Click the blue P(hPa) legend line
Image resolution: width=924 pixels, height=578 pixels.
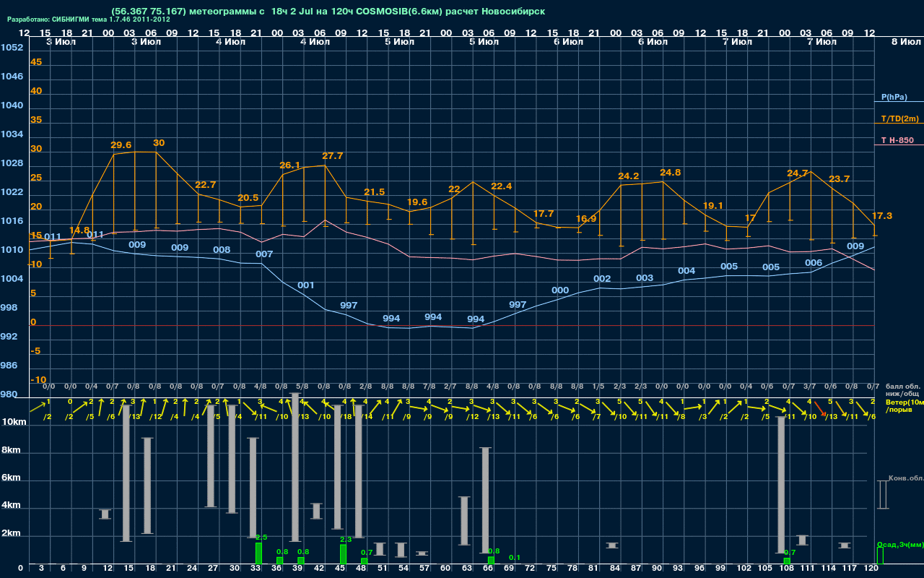(x=899, y=103)
